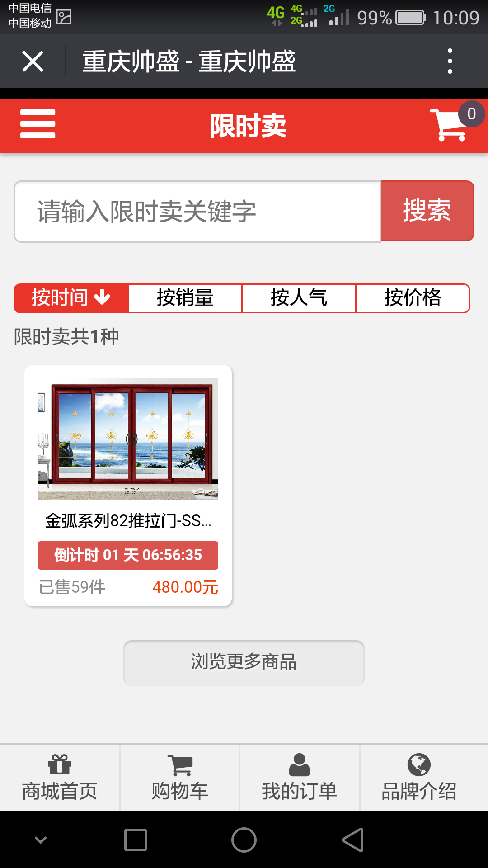
Task: Tap the gift icon for 商城首页
Action: tap(60, 764)
